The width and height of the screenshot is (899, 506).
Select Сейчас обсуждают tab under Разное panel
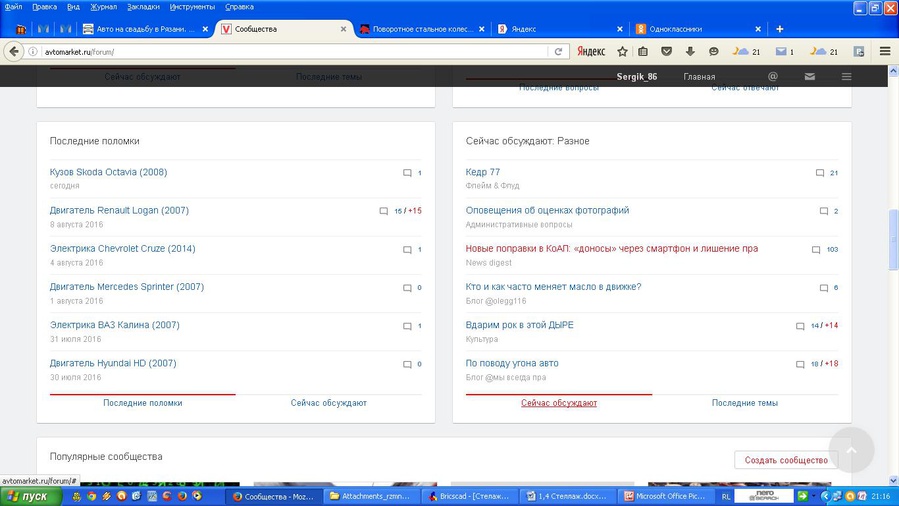559,403
